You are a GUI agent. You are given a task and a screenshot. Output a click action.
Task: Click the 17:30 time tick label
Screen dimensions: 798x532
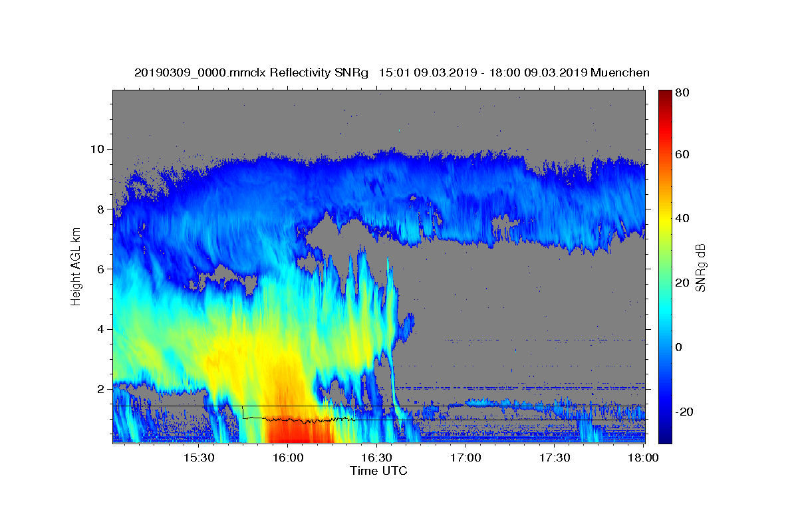pos(555,458)
